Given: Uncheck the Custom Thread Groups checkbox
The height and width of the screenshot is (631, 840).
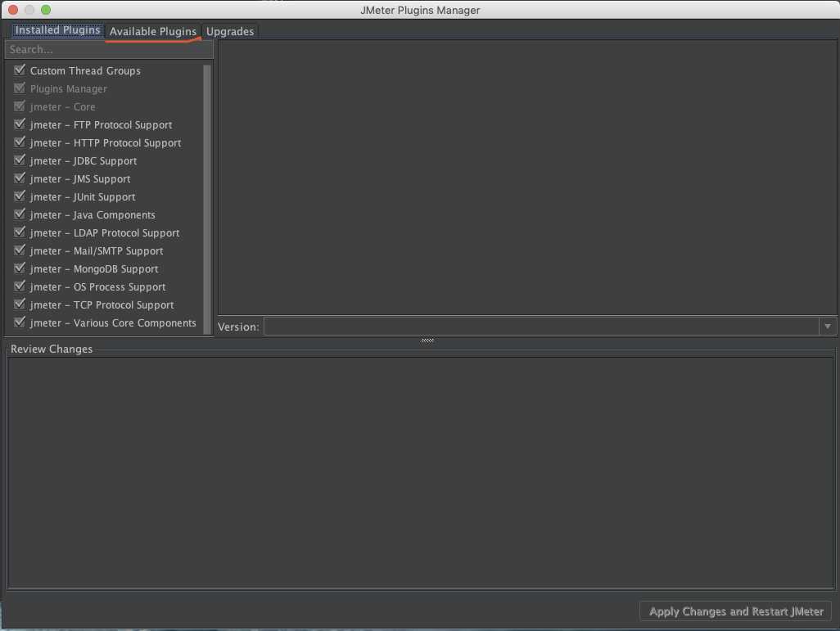Looking at the screenshot, I should [x=20, y=70].
